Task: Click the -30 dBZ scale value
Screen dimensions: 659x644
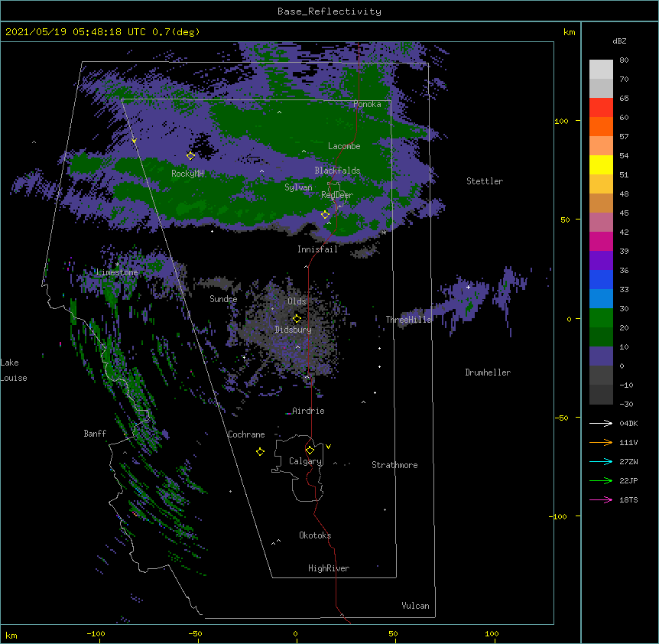Action: point(626,405)
